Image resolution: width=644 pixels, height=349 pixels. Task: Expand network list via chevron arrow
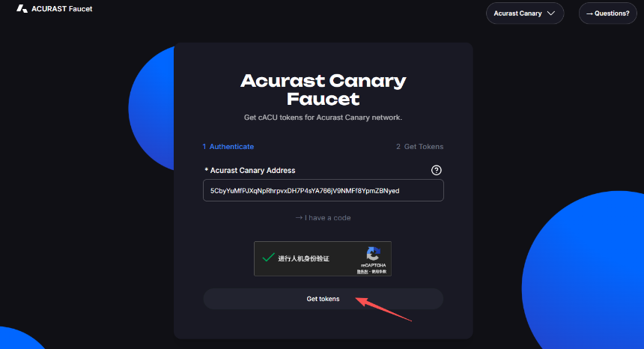[551, 13]
